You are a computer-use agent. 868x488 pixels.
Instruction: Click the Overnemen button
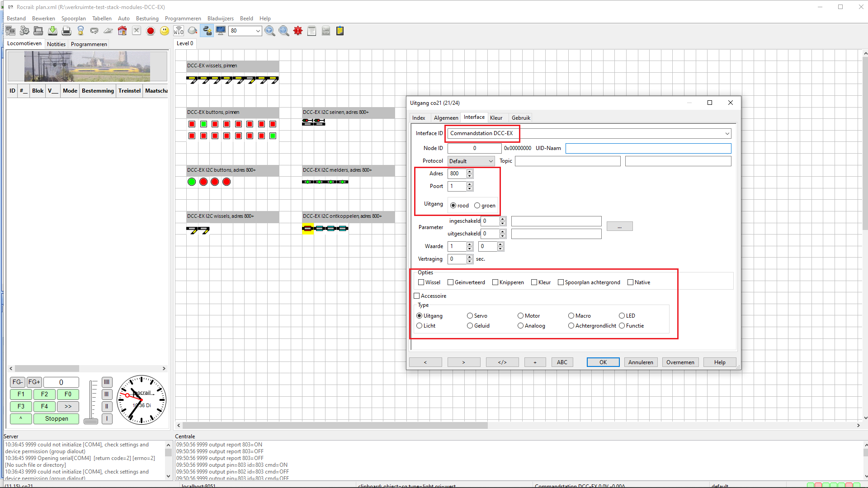(680, 362)
